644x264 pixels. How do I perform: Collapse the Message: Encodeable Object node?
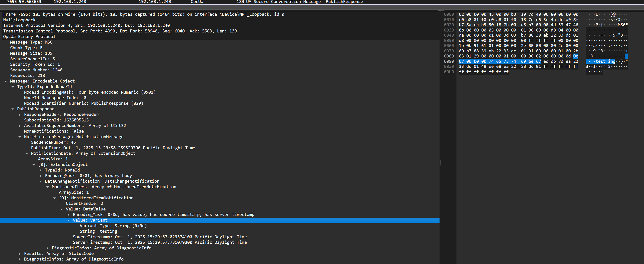[x=6, y=81]
